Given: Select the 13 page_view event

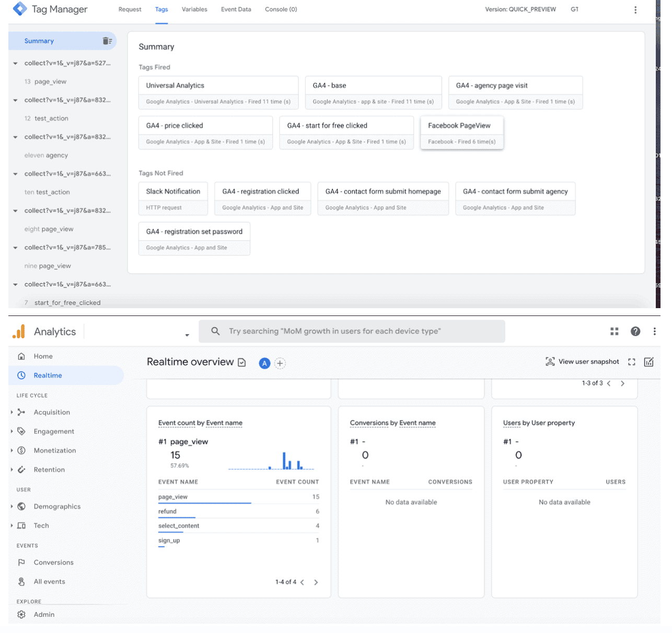Looking at the screenshot, I should click(x=51, y=81).
